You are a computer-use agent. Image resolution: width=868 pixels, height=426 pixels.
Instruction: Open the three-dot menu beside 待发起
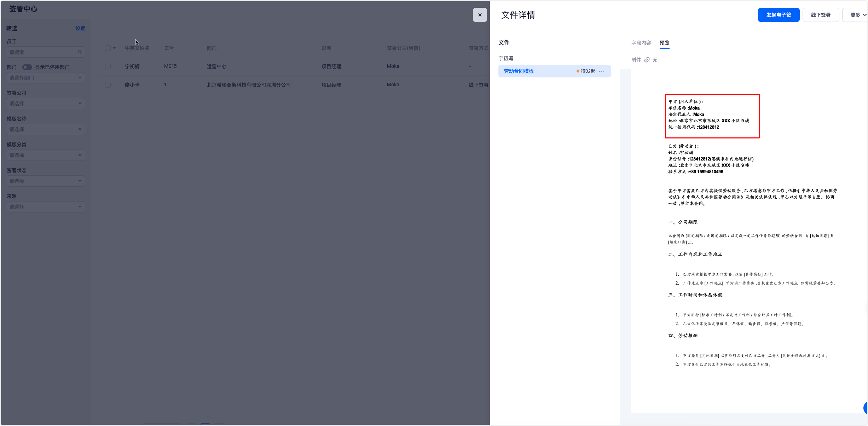(x=601, y=71)
